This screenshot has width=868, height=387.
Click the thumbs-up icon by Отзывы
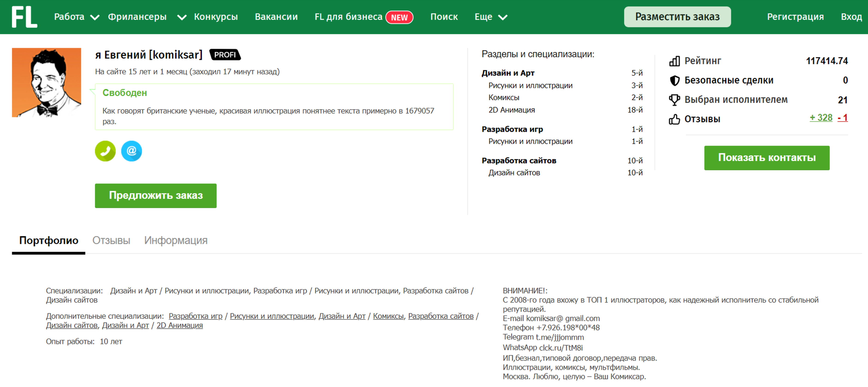point(674,119)
